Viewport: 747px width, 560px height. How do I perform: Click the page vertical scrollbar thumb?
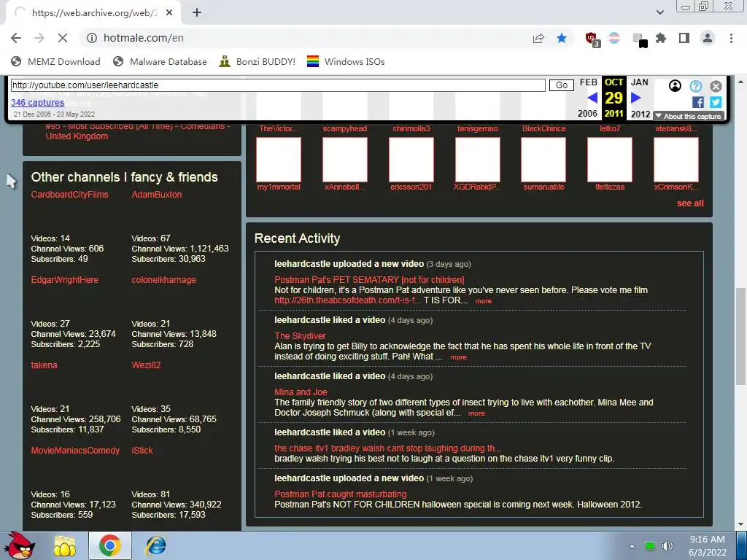point(740,335)
